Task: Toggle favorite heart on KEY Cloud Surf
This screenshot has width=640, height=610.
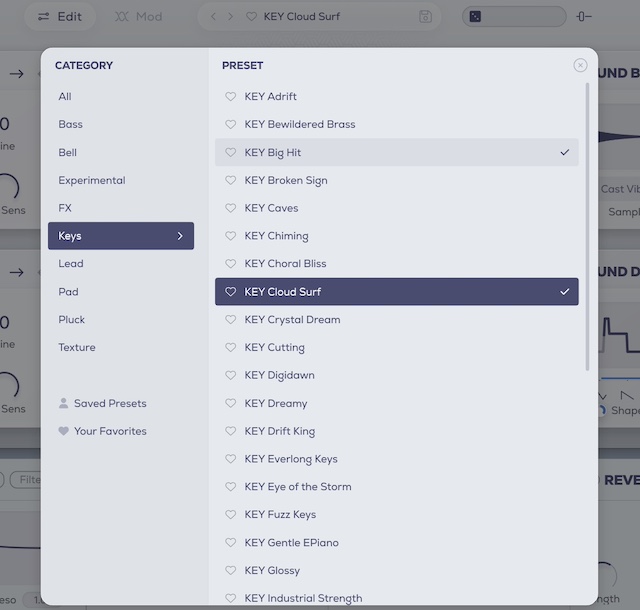Action: [x=230, y=292]
